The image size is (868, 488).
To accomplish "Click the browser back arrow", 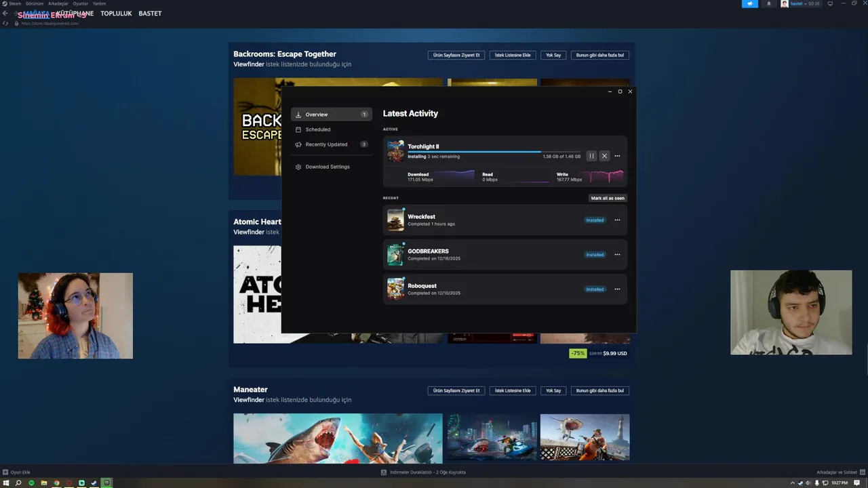I will (x=5, y=14).
